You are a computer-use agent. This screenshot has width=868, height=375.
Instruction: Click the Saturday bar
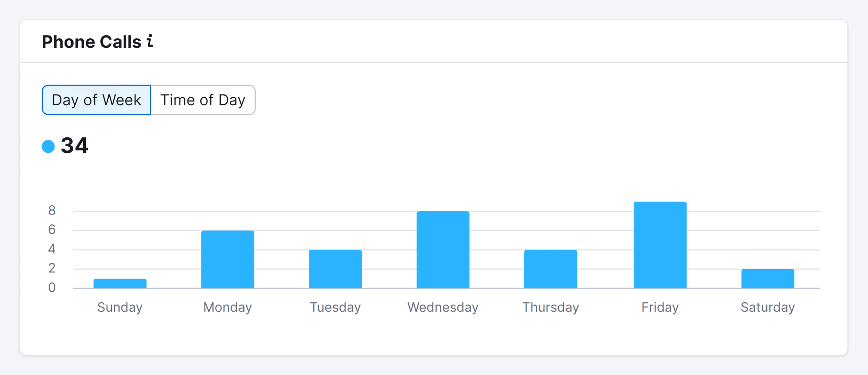(767, 279)
